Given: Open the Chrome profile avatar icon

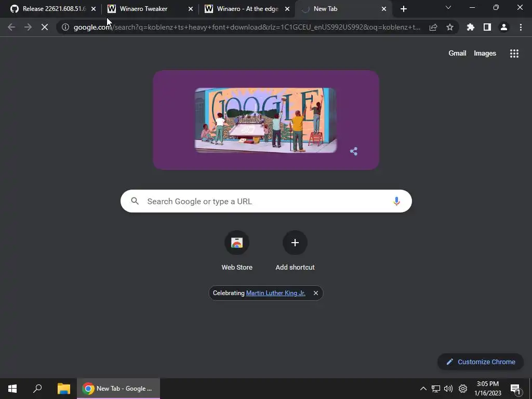Looking at the screenshot, I should (504, 27).
